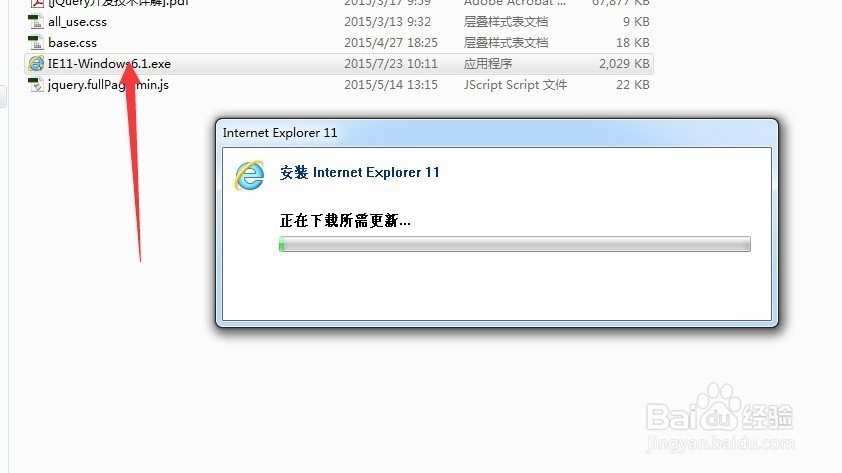The image size is (842, 473).
Task: Click the 2015/7/23 10:11 date entry
Action: (390, 64)
